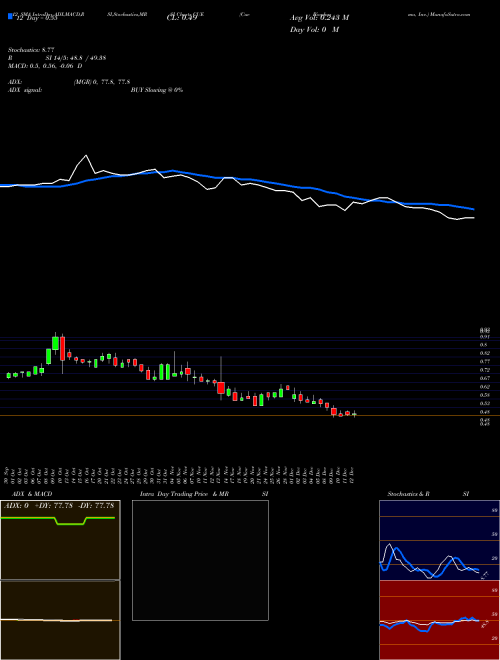Click the empty Intra Day Trading Price panel

point(200,560)
